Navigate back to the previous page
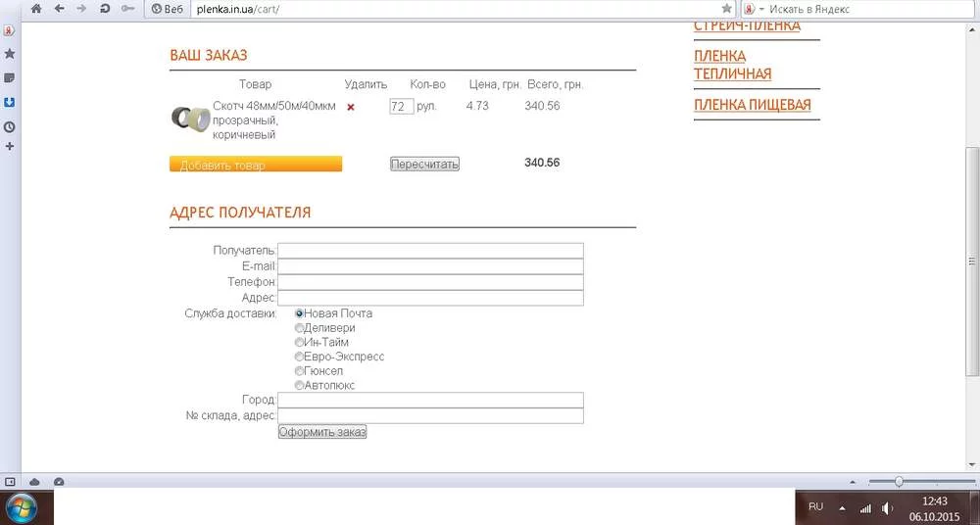 click(60, 9)
